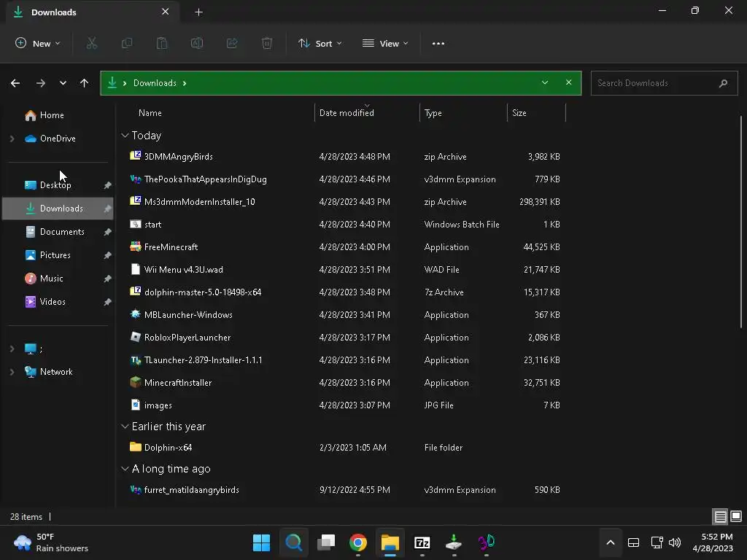Screen dimensions: 747x560
Task: Select the Downloads window tab
Action: (93, 12)
